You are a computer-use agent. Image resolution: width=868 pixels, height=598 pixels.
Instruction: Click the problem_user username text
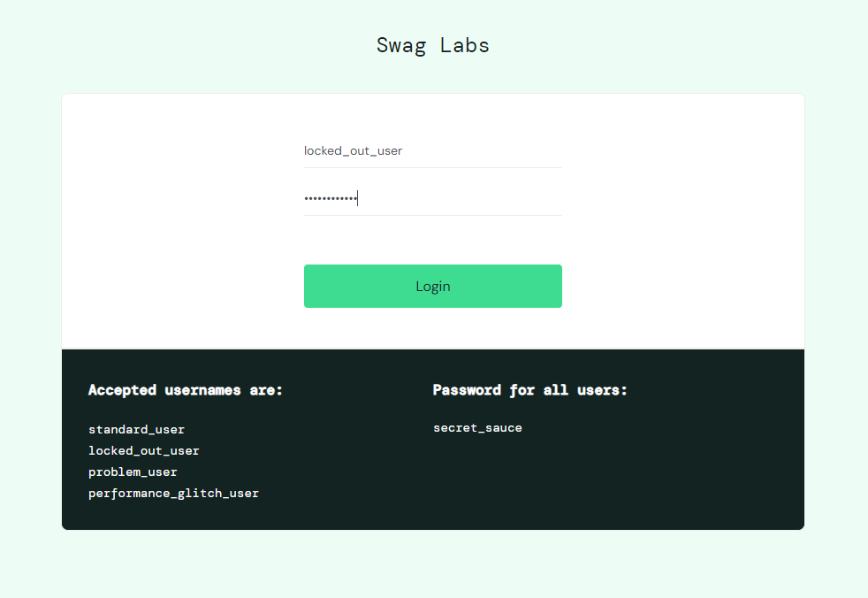click(133, 471)
